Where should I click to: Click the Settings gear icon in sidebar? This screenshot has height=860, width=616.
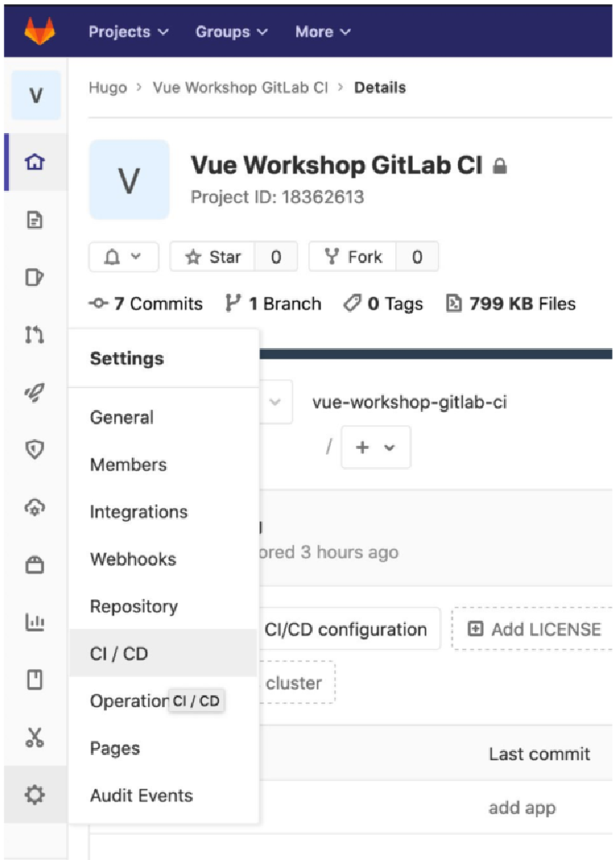point(35,794)
